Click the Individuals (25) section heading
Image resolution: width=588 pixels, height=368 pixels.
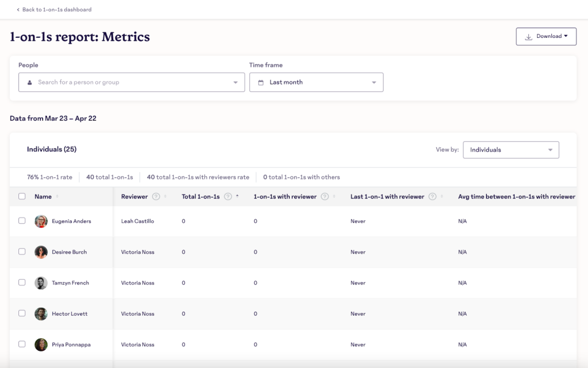pos(51,149)
